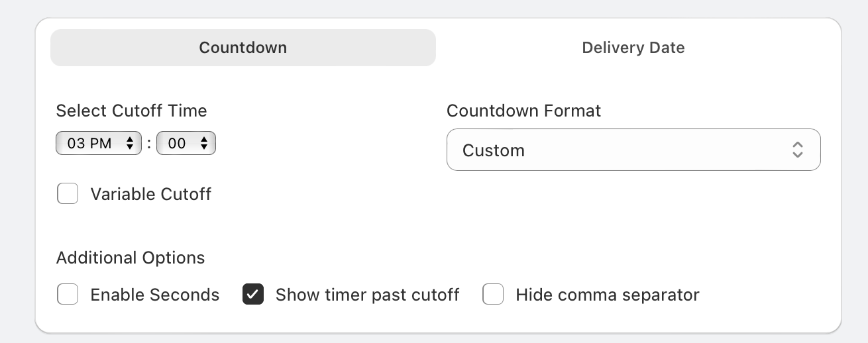
Task: Enable the Variable Cutoff checkbox
Action: (x=68, y=194)
